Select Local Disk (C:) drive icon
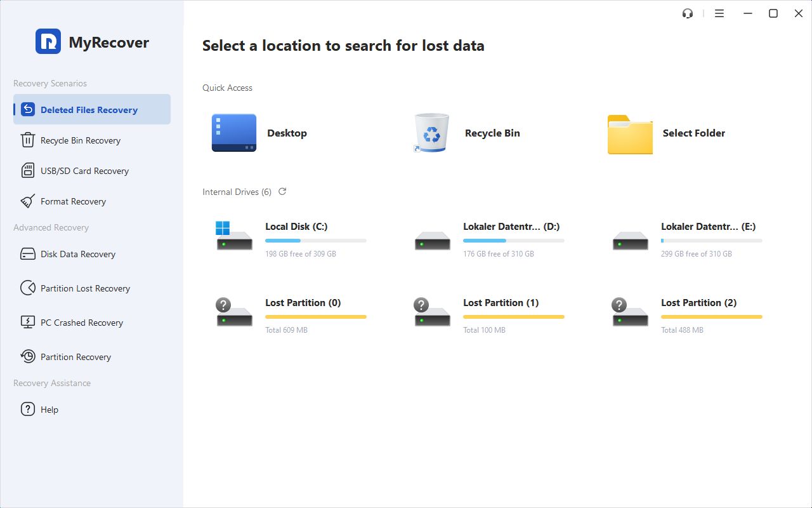The width and height of the screenshot is (812, 508). point(234,236)
